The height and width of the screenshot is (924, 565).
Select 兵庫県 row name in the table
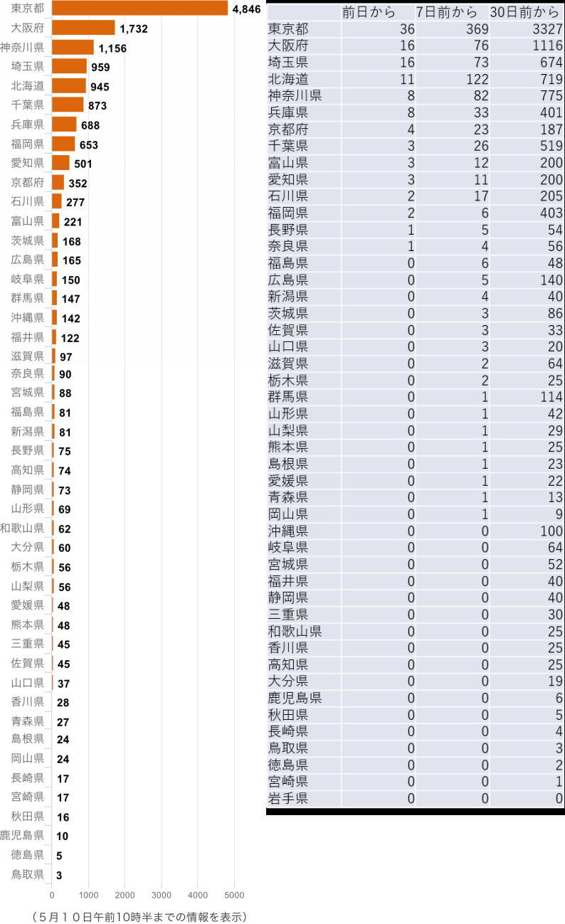click(x=288, y=112)
